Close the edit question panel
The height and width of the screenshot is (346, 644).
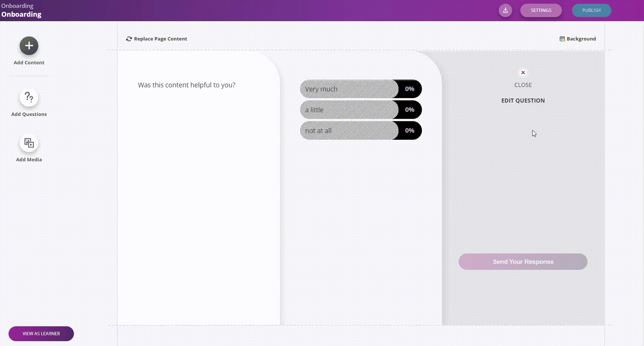coord(523,72)
